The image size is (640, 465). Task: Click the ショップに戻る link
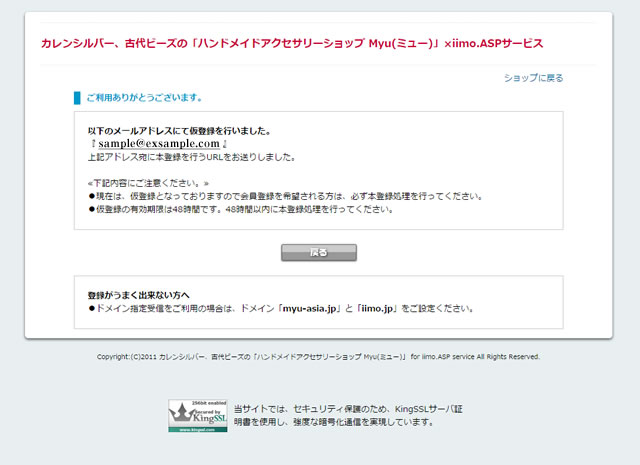pos(533,78)
